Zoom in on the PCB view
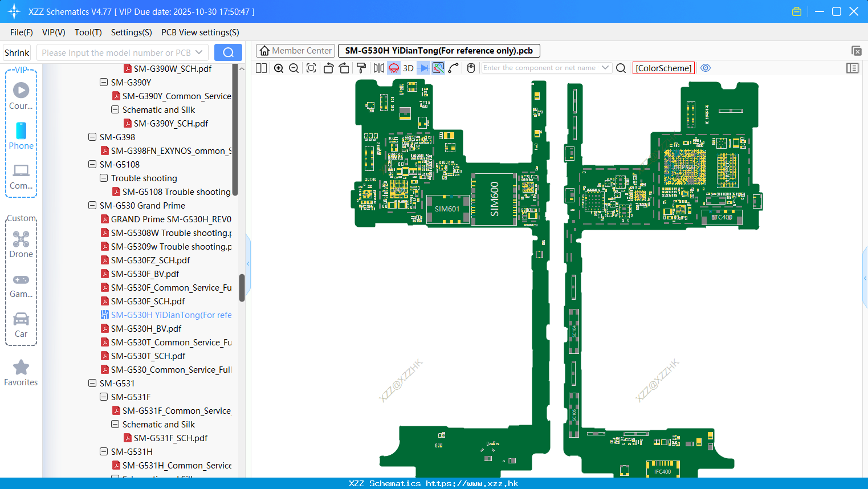Screen dimensions: 868x489 coord(279,68)
